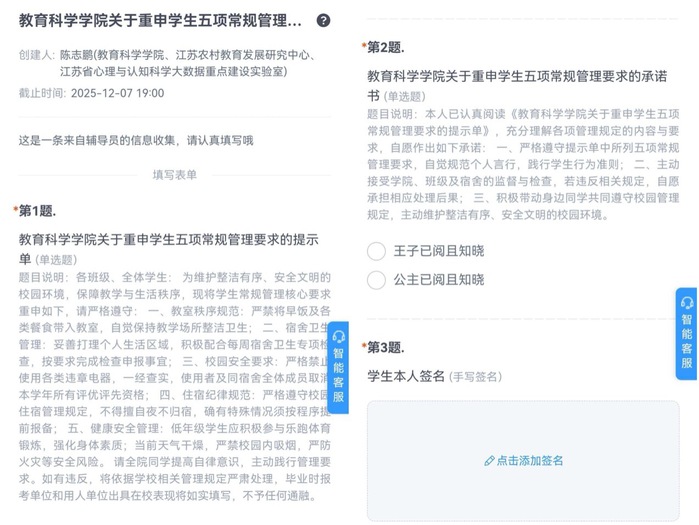The width and height of the screenshot is (699, 525).
Task: Click the deadline 2025-12-07 19:00
Action: [x=117, y=93]
